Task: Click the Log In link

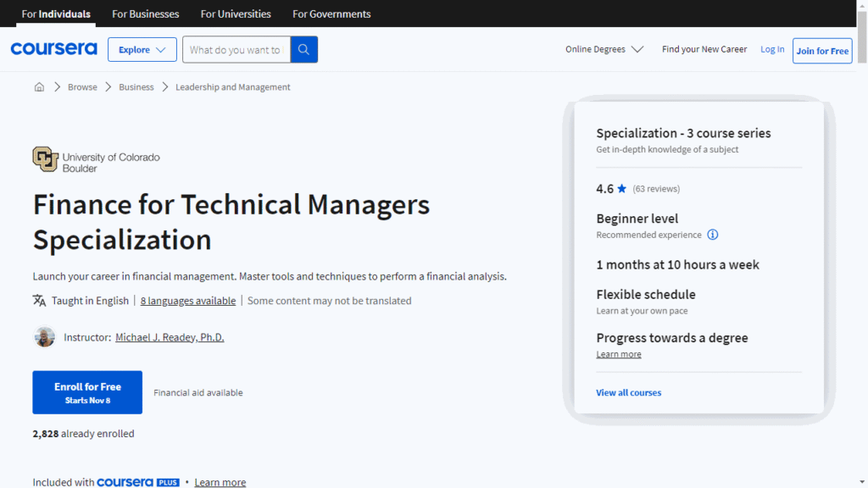Action: coord(772,49)
